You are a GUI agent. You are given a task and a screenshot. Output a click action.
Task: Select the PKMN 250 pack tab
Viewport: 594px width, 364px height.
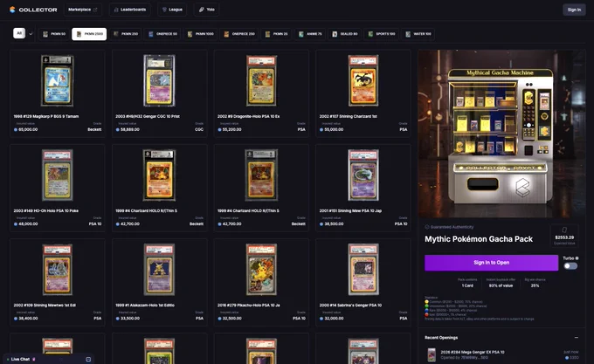[126, 34]
